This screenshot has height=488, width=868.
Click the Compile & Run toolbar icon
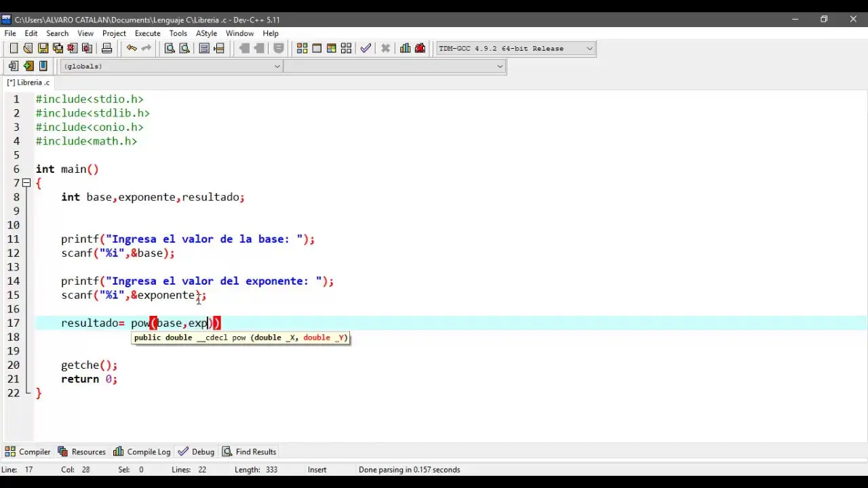click(x=332, y=48)
